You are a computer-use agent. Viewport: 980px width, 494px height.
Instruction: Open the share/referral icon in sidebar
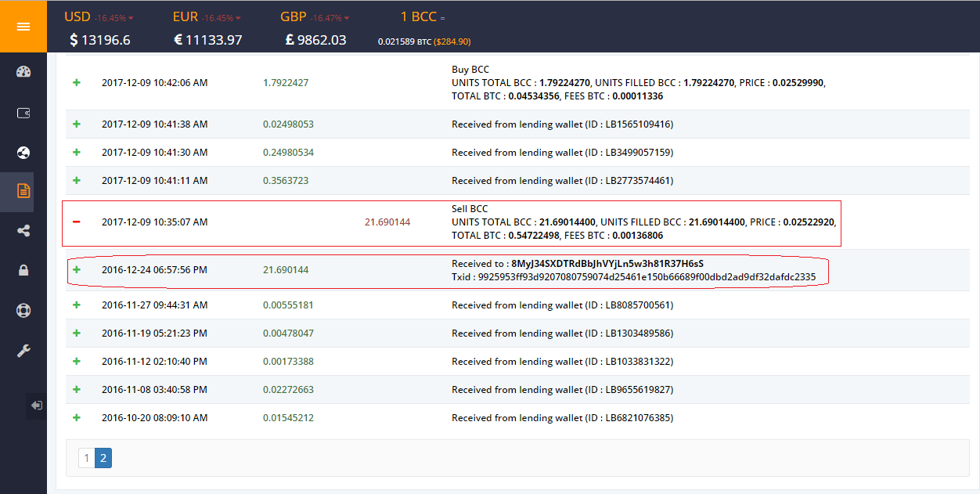click(x=23, y=230)
